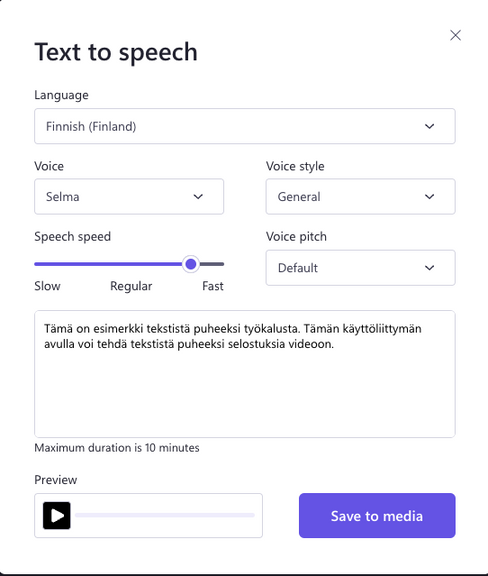Click the chevron arrow beside General

point(429,197)
